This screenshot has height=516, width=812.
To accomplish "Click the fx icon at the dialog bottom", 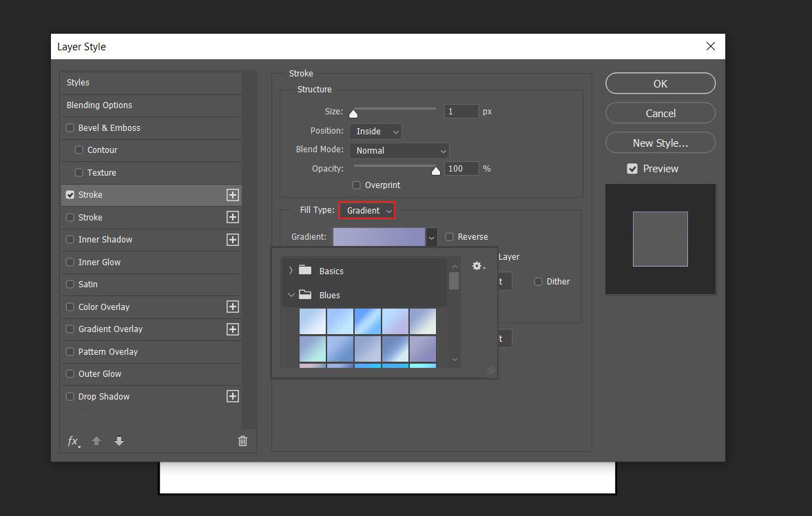I will tap(73, 441).
